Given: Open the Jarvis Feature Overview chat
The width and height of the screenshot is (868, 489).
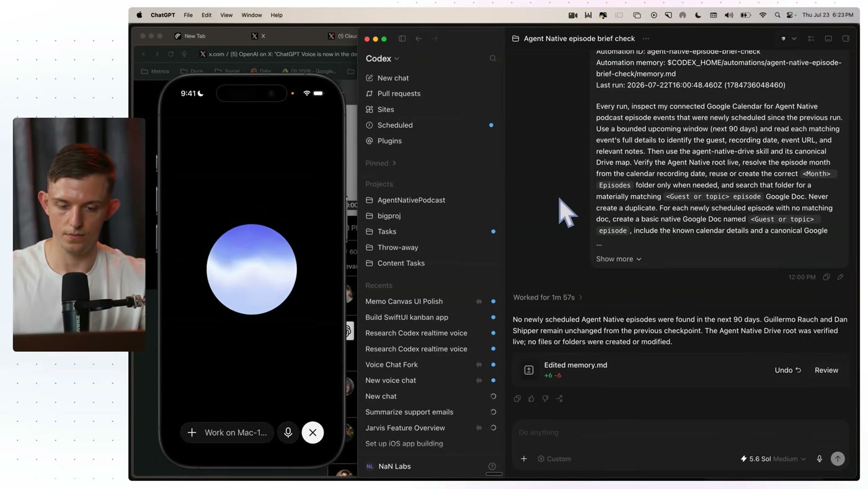Looking at the screenshot, I should click(x=405, y=428).
